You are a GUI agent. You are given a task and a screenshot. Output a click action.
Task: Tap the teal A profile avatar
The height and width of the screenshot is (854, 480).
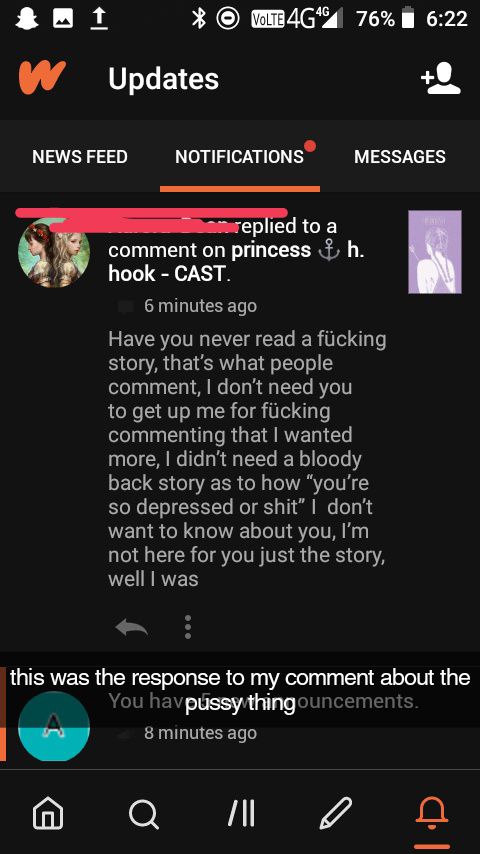tap(53, 726)
